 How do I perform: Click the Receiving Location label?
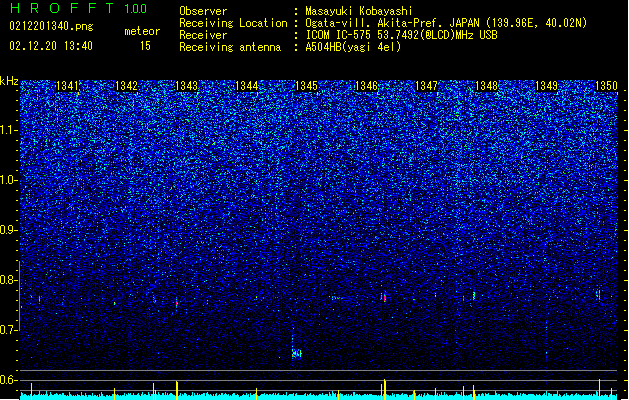coord(233,23)
